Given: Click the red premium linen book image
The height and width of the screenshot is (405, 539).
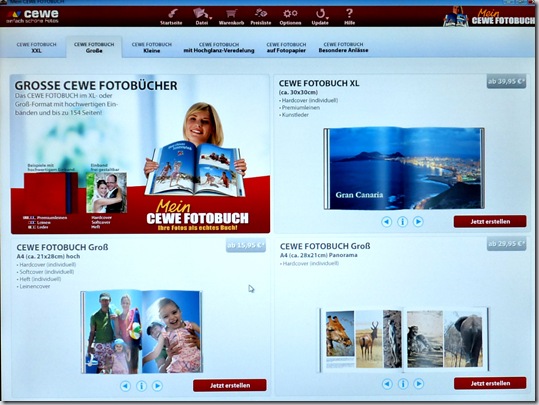Looking at the screenshot, I should [x=51, y=193].
